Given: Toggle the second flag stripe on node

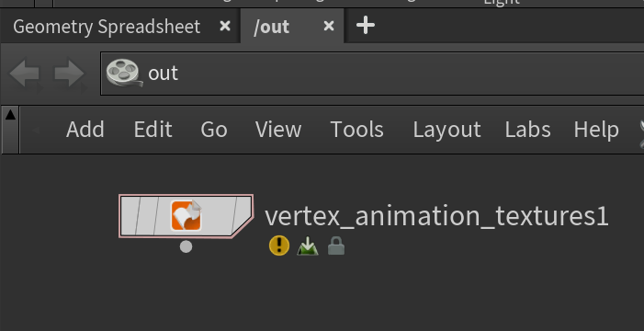Looking at the screenshot, I should coord(147,216).
